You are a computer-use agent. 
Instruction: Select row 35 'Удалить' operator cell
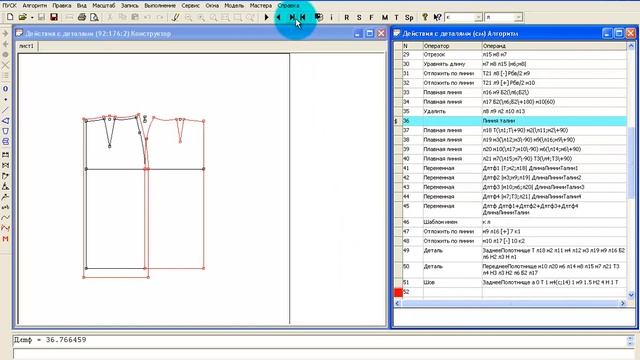click(452, 111)
